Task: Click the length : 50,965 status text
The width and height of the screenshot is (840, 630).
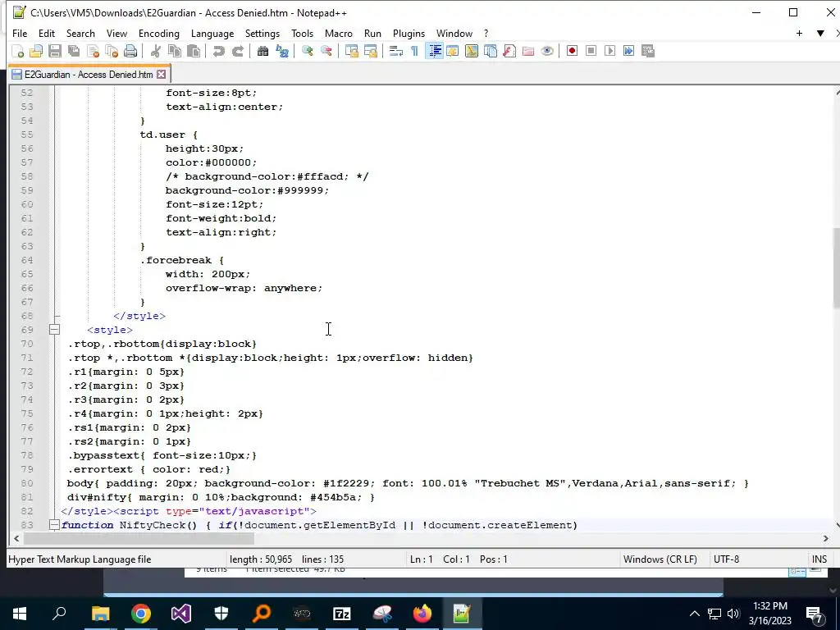Action: [261, 559]
